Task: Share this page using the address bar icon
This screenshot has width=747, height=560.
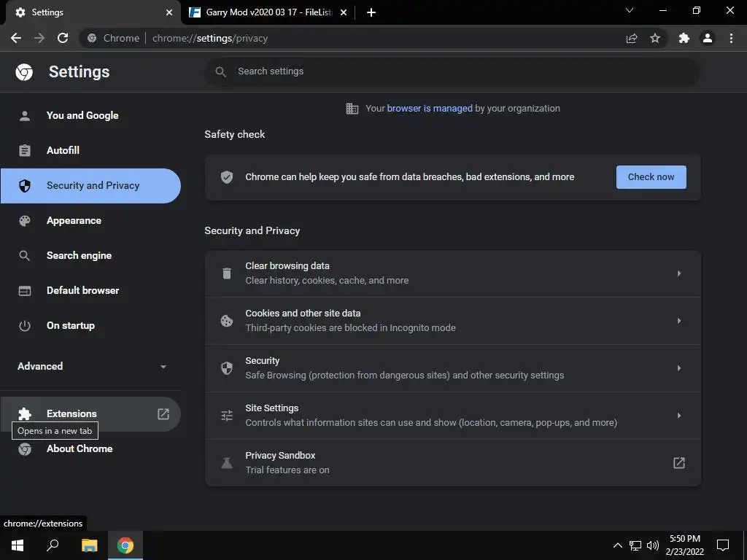Action: pos(632,38)
